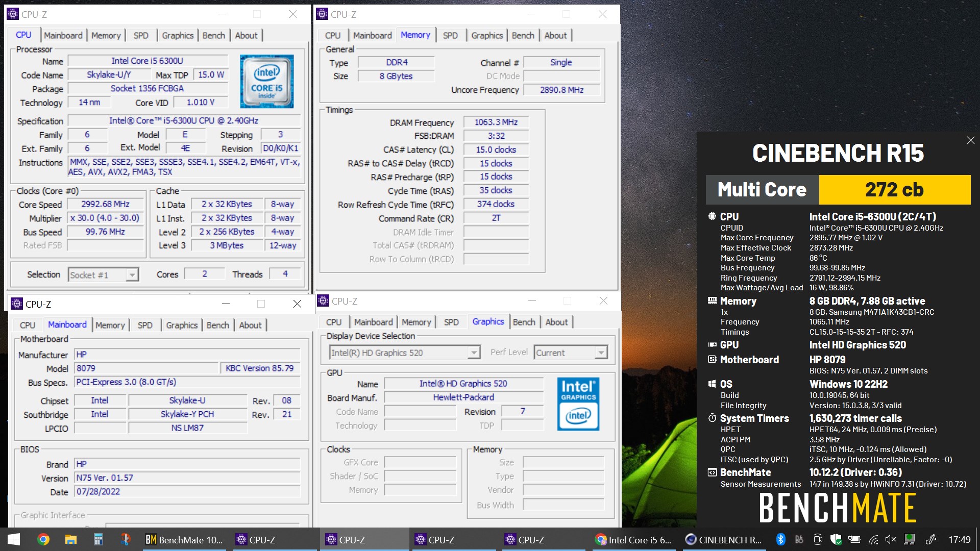Screen dimensions: 980x551
Task: Click the CPU-Z title icon in the Mainboard window
Action: [17, 304]
